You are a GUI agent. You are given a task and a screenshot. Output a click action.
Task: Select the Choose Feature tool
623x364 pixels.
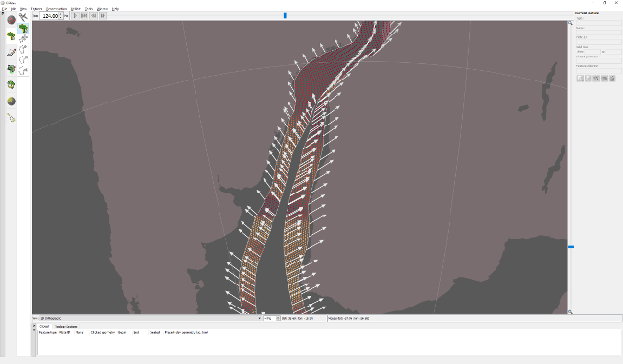click(23, 28)
